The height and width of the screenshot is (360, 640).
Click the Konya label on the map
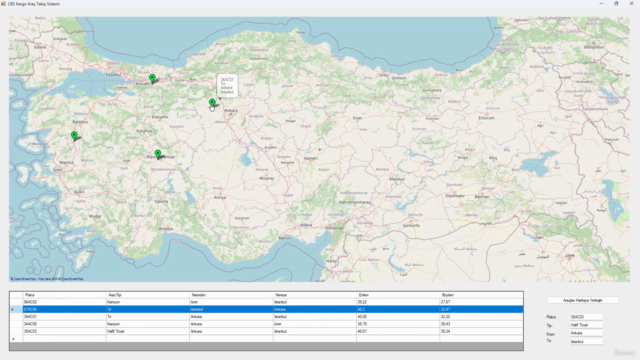pos(220,198)
